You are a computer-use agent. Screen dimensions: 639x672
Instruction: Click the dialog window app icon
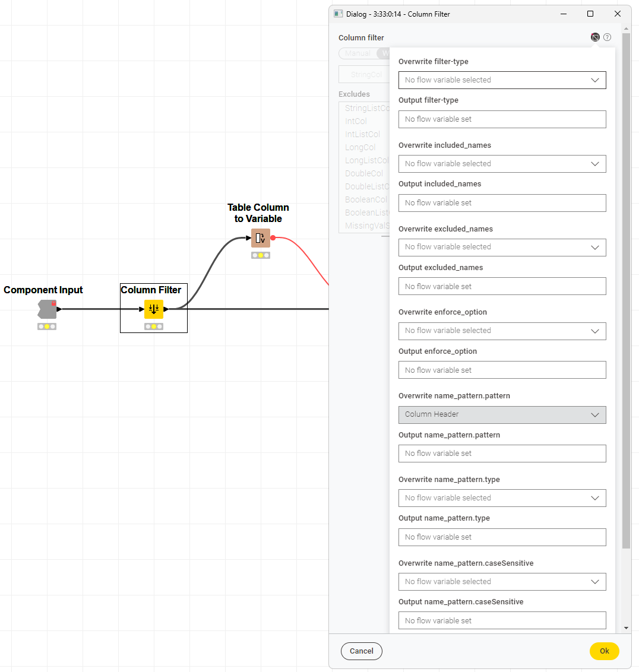coord(339,14)
